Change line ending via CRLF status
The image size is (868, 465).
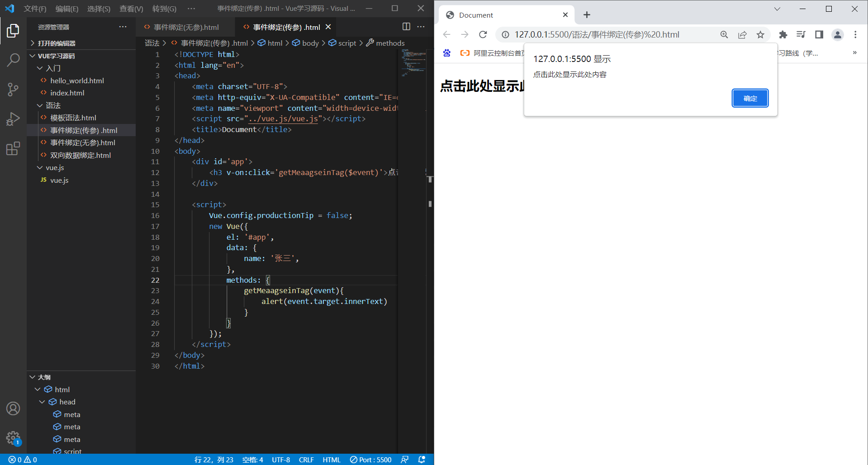click(306, 460)
